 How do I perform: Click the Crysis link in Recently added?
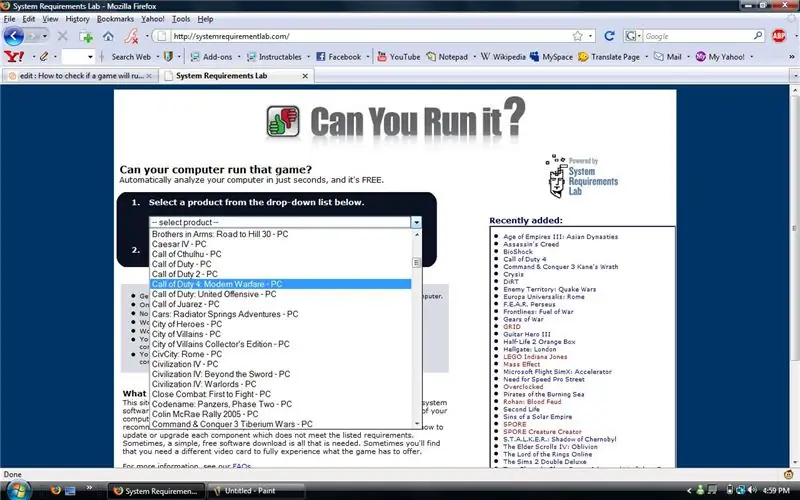[x=513, y=274]
